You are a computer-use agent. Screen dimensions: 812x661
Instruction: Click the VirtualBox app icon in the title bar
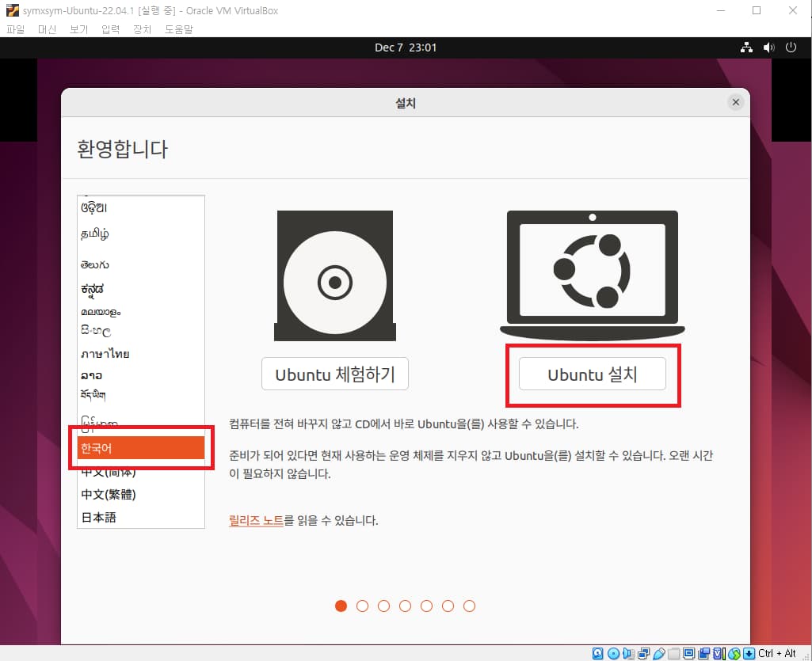tap(13, 10)
